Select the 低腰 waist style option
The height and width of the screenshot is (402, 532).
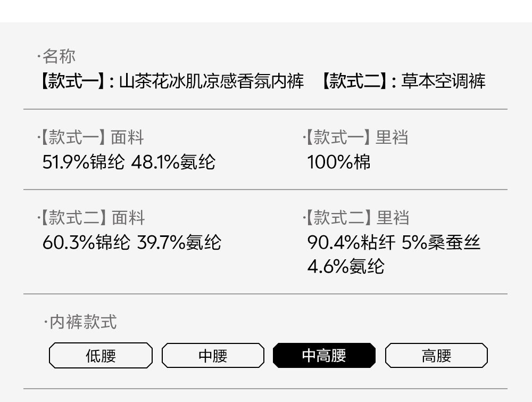coord(101,356)
